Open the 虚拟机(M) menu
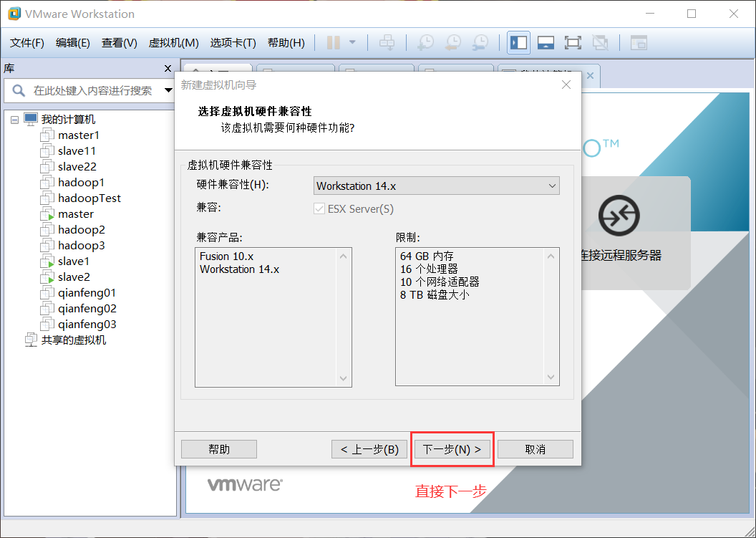This screenshot has width=756, height=538. (173, 43)
